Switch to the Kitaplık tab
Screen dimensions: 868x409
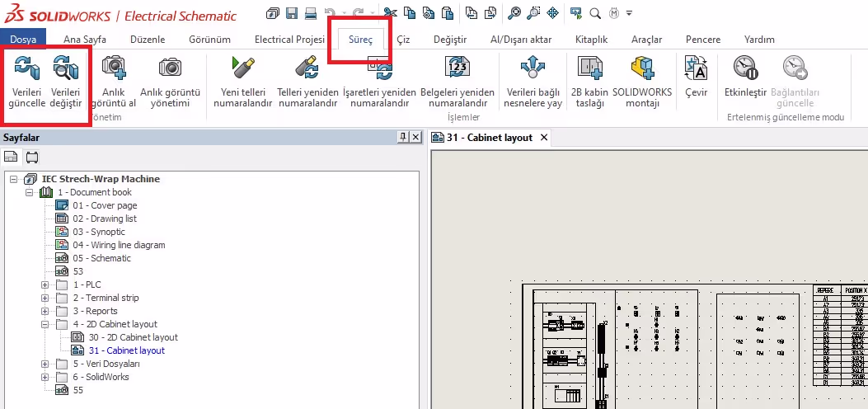(592, 40)
